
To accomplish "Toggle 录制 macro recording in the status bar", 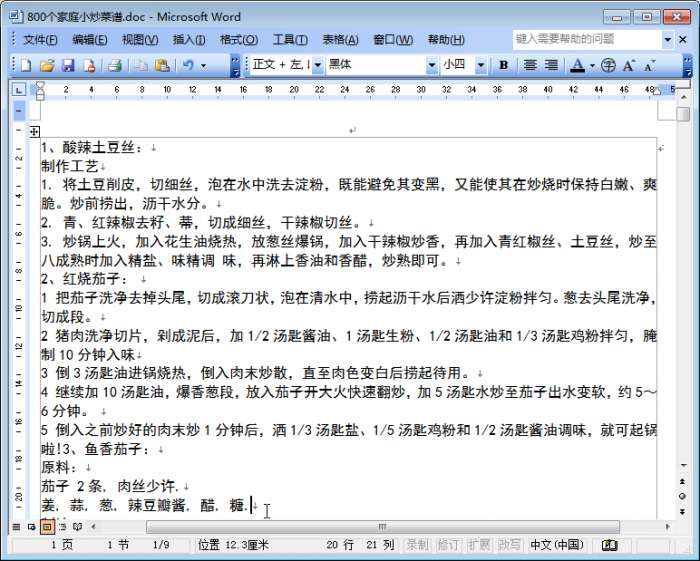I will (x=417, y=545).
